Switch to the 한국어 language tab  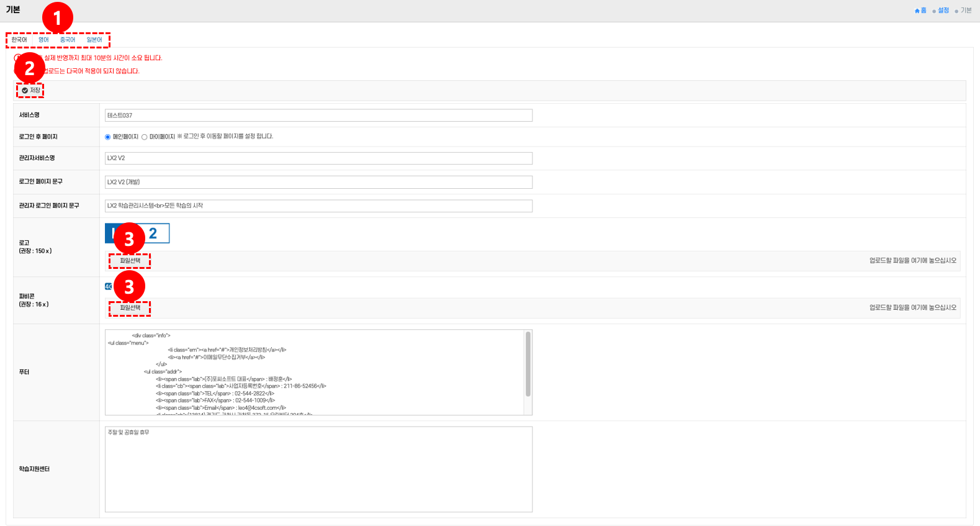click(19, 40)
